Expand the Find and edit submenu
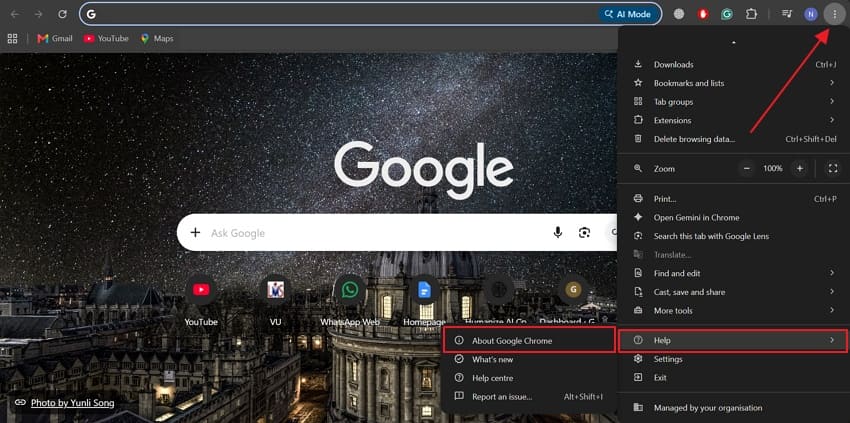The height and width of the screenshot is (423, 850). point(735,273)
